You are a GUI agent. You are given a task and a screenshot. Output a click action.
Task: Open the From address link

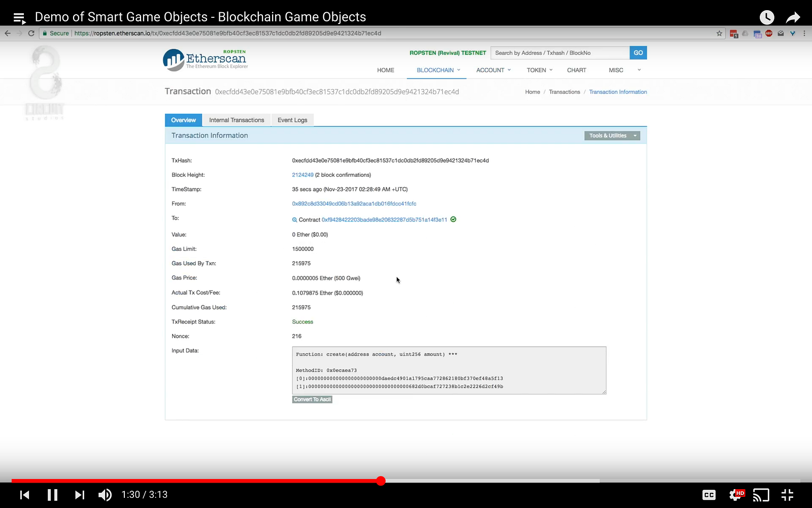point(354,204)
